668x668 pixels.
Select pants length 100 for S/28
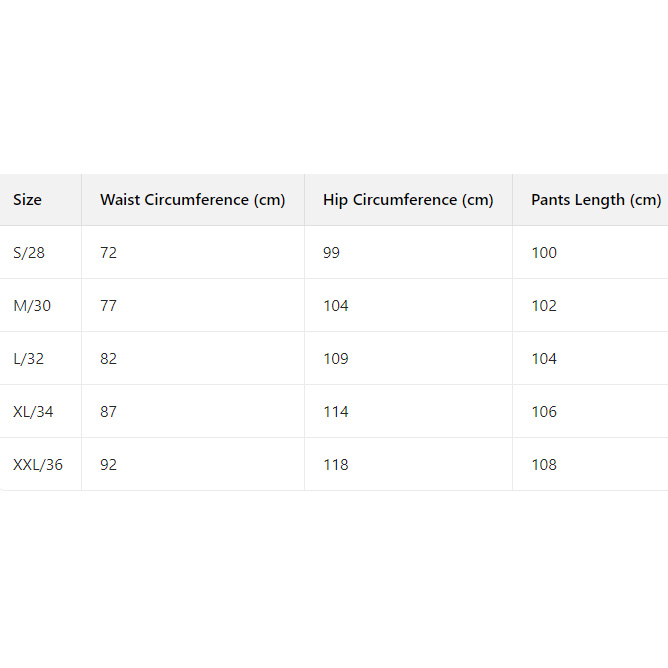pyautogui.click(x=544, y=253)
